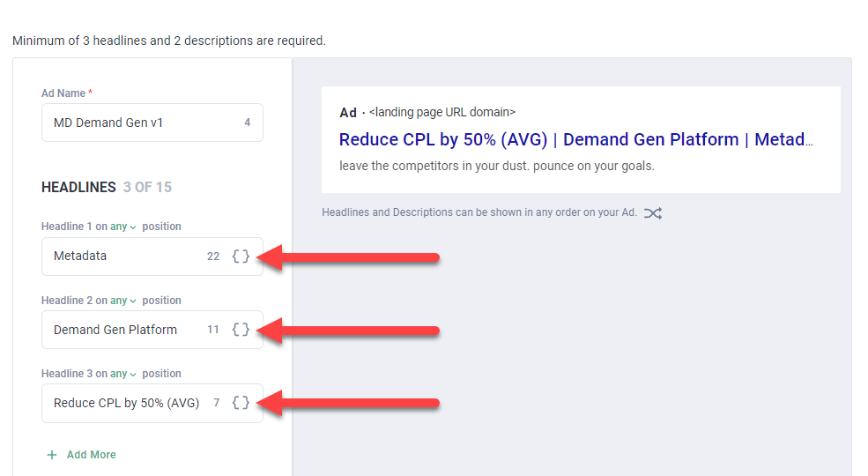Click the blue ad preview headline link
868x476 pixels.
tap(575, 139)
